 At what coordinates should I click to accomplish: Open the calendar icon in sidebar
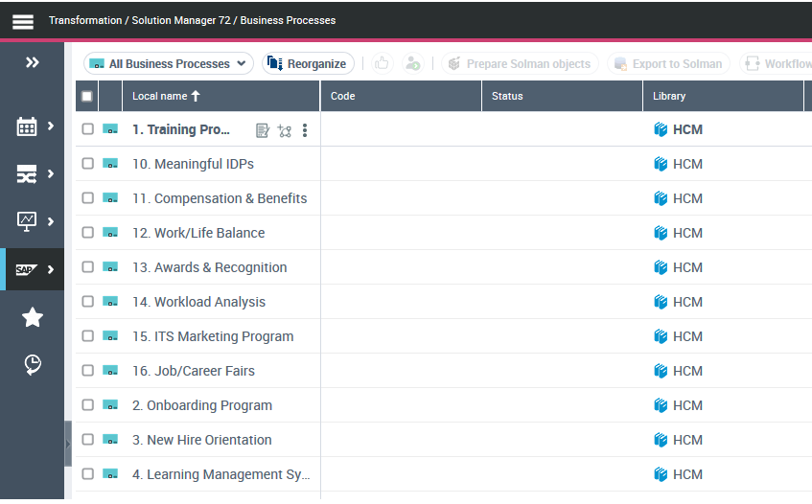[27, 126]
